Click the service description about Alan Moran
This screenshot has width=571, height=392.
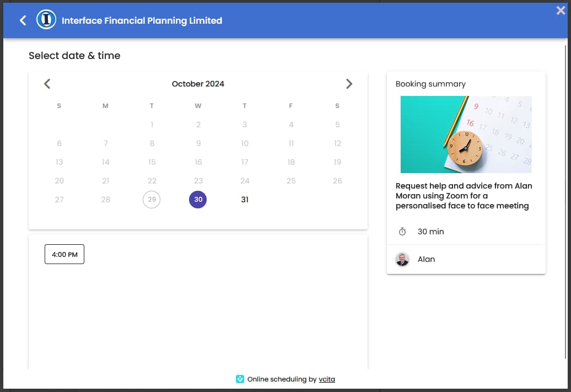click(464, 196)
